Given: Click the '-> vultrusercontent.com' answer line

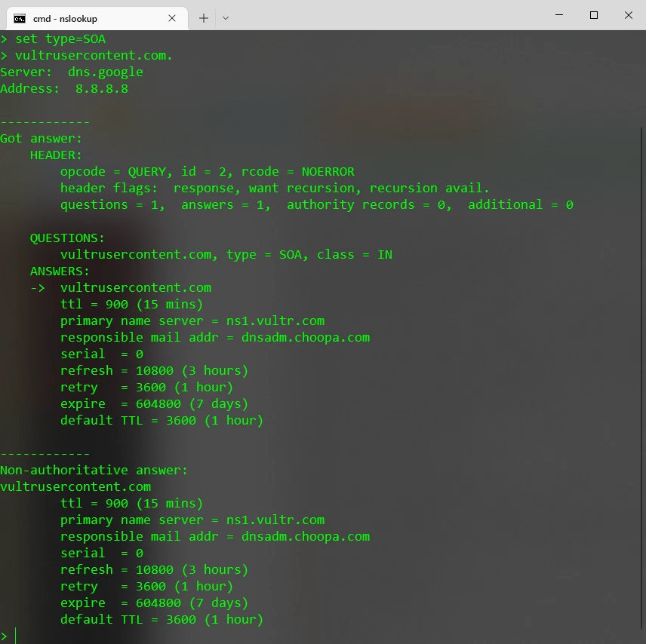Looking at the screenshot, I should (x=121, y=288).
